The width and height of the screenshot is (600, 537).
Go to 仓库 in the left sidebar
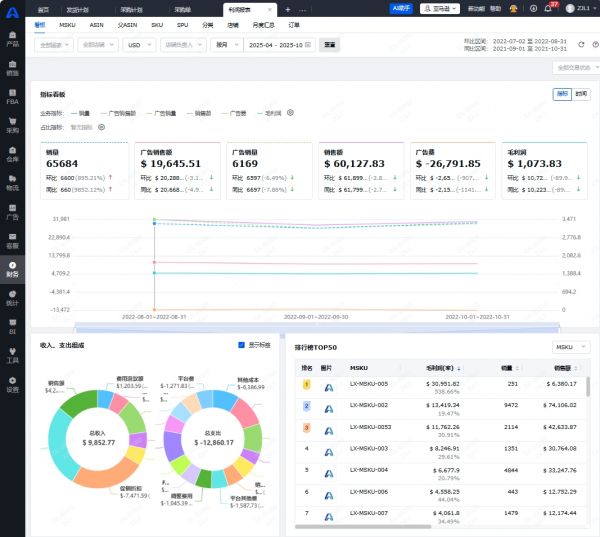click(12, 155)
